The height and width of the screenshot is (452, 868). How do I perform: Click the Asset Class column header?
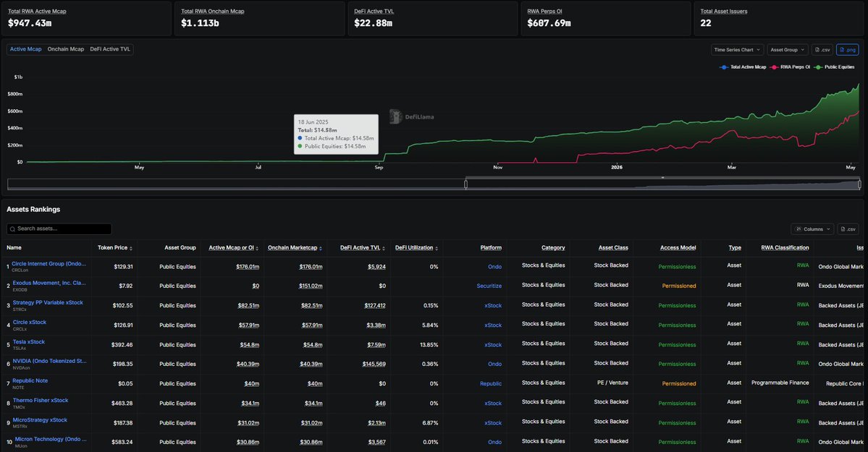pyautogui.click(x=612, y=248)
